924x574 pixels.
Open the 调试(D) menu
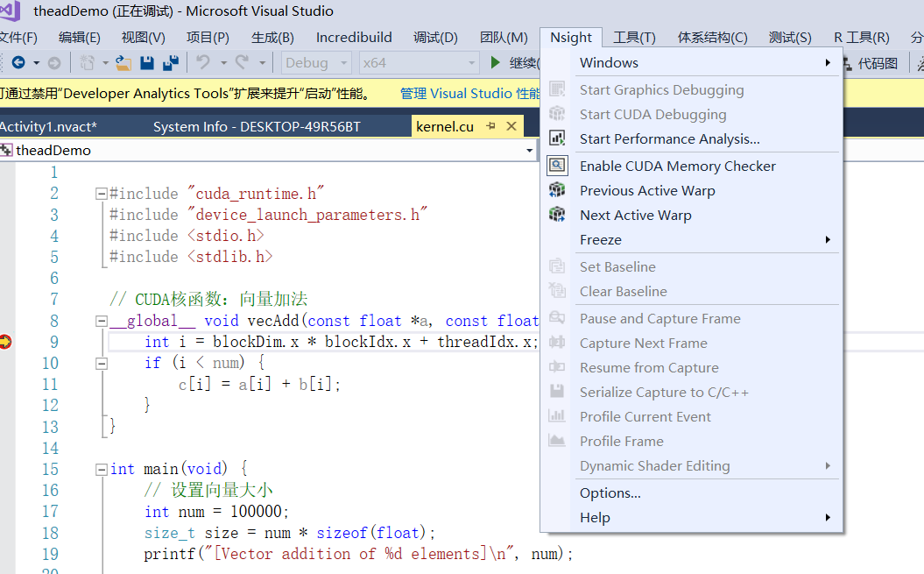(435, 37)
